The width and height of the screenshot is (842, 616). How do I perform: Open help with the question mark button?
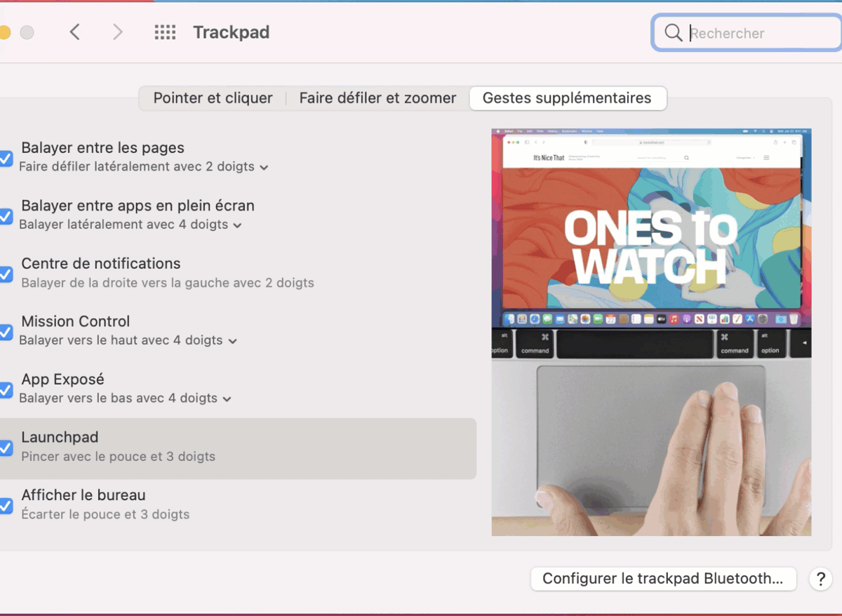[x=820, y=579]
